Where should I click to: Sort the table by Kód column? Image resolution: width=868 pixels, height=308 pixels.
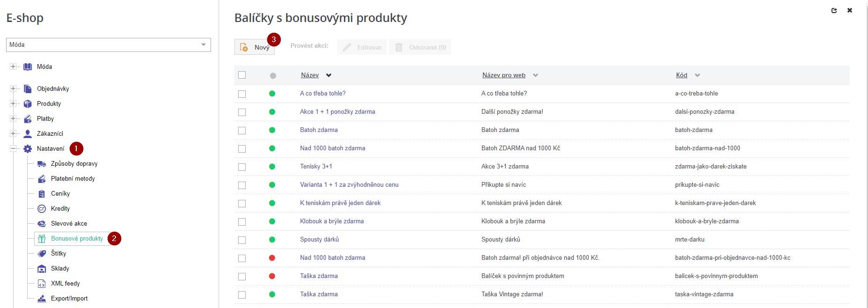(681, 75)
